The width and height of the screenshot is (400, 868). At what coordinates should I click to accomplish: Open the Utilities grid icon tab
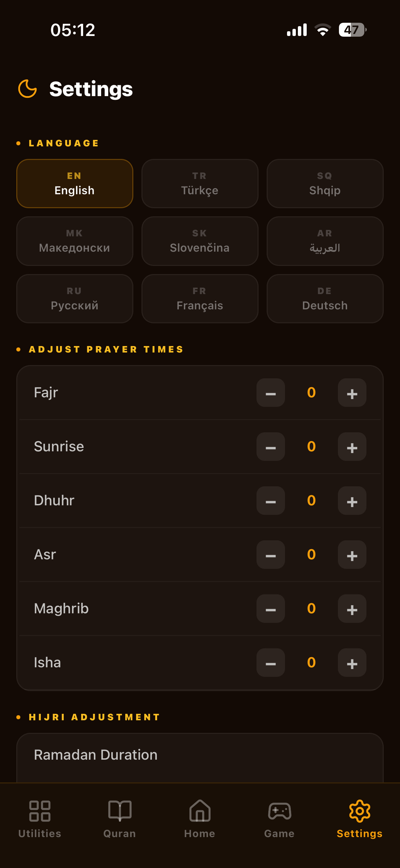[x=40, y=811]
